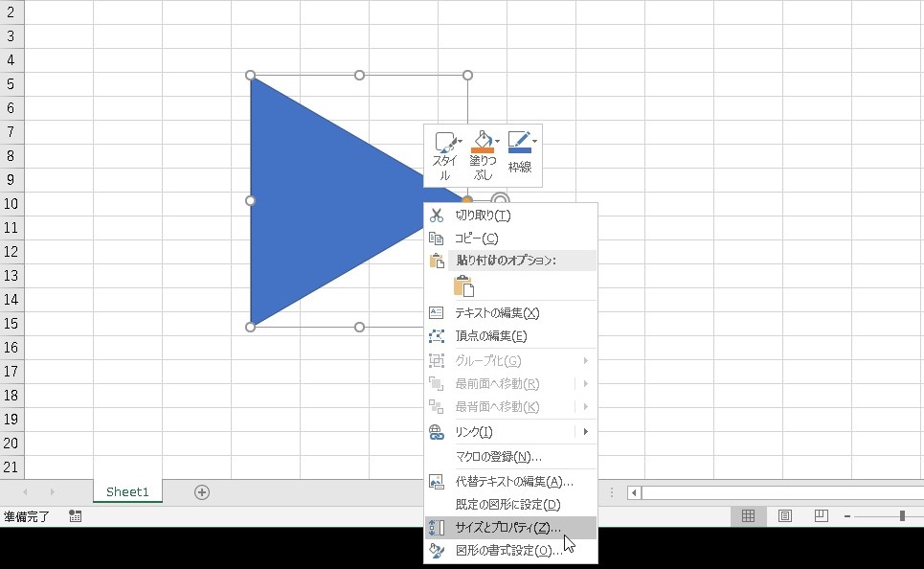Click the row 15 header
This screenshot has width=924, height=569.
(x=11, y=324)
